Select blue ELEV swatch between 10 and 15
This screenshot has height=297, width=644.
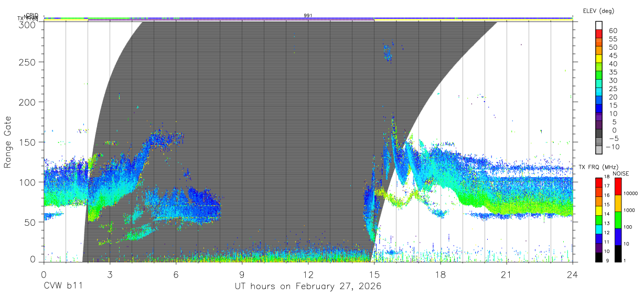point(599,109)
